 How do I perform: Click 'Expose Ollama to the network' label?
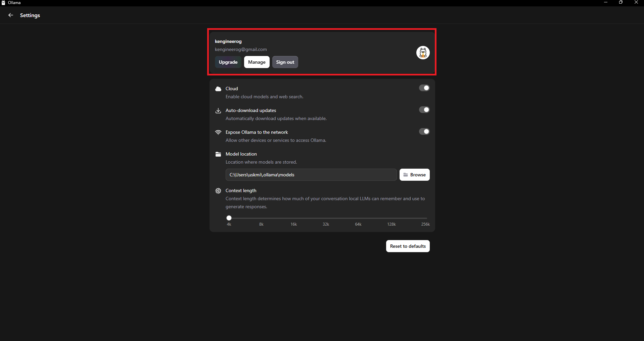257,132
